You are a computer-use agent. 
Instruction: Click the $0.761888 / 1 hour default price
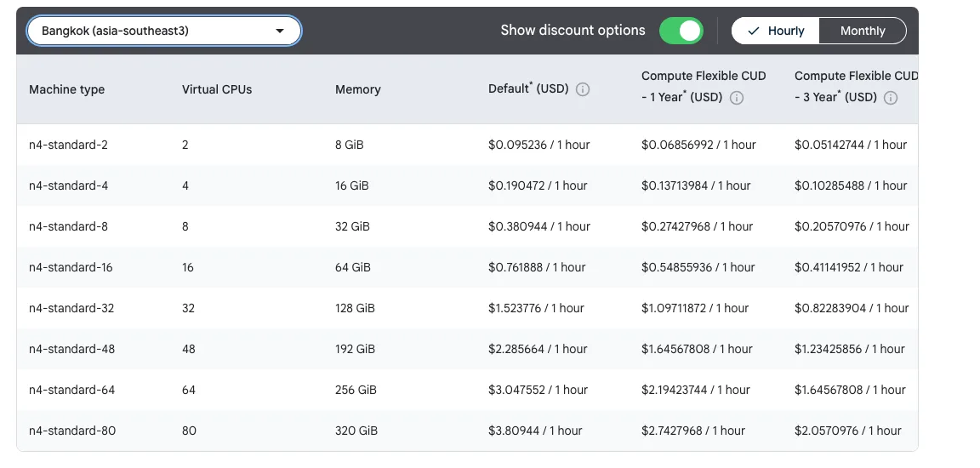537,267
